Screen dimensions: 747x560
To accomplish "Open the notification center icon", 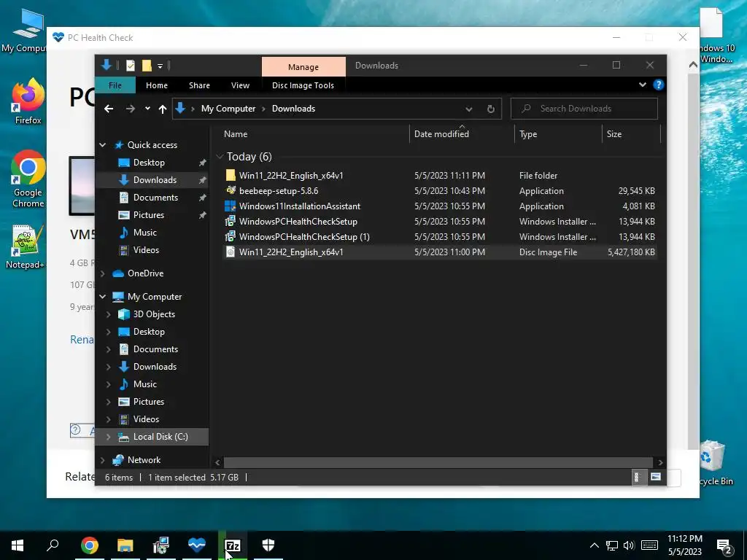I will [724, 547].
